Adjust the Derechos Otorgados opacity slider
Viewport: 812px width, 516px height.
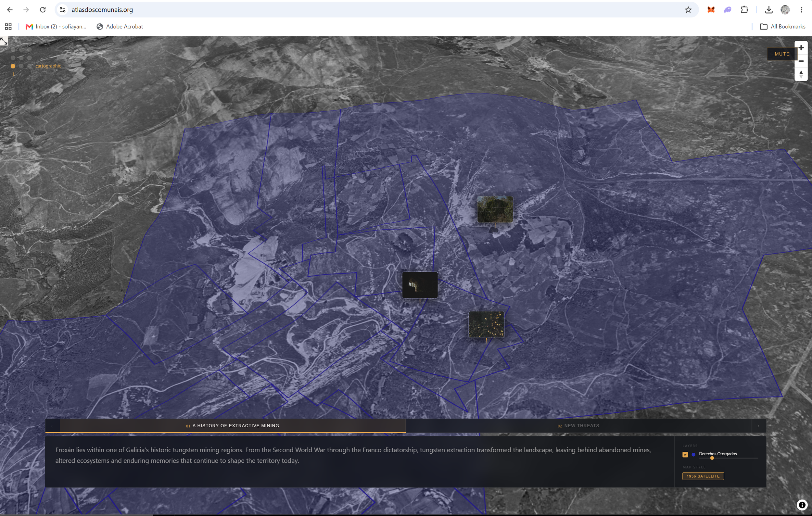pyautogui.click(x=729, y=458)
